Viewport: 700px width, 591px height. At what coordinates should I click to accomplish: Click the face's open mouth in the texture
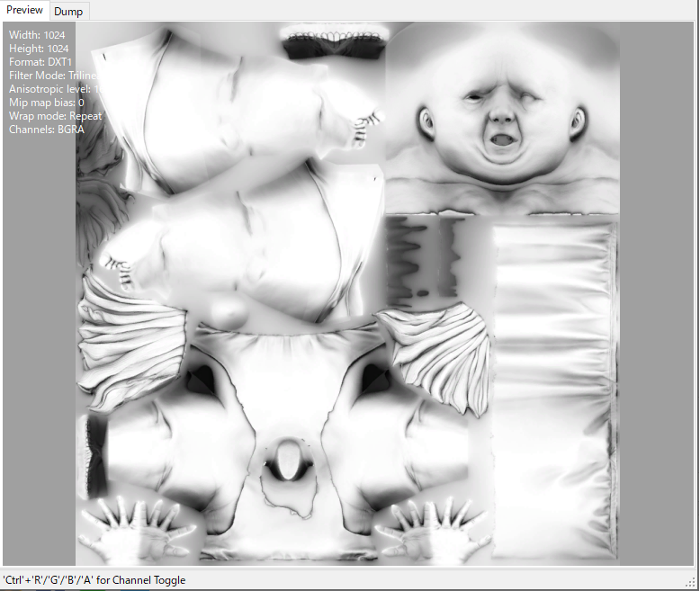[x=498, y=139]
